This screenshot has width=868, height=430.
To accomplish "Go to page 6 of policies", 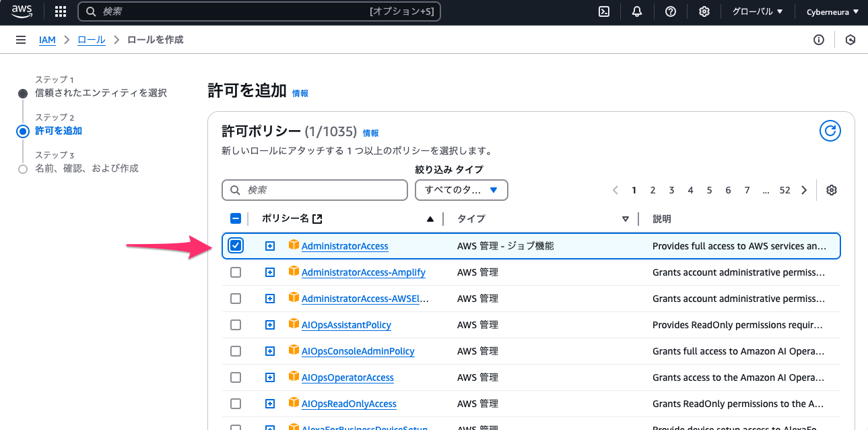I will coord(728,190).
